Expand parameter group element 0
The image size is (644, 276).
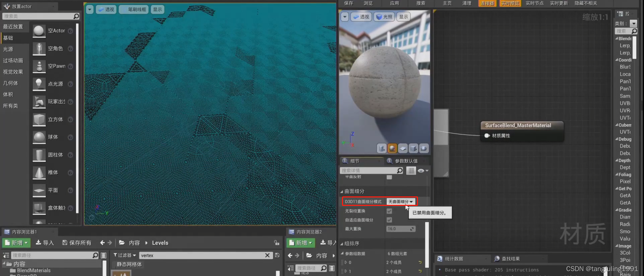click(x=346, y=262)
